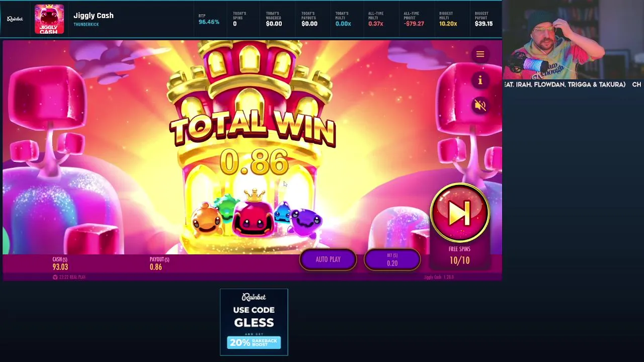644x362 pixels.
Task: Click the Rainbet promo code banner
Action: tap(254, 322)
